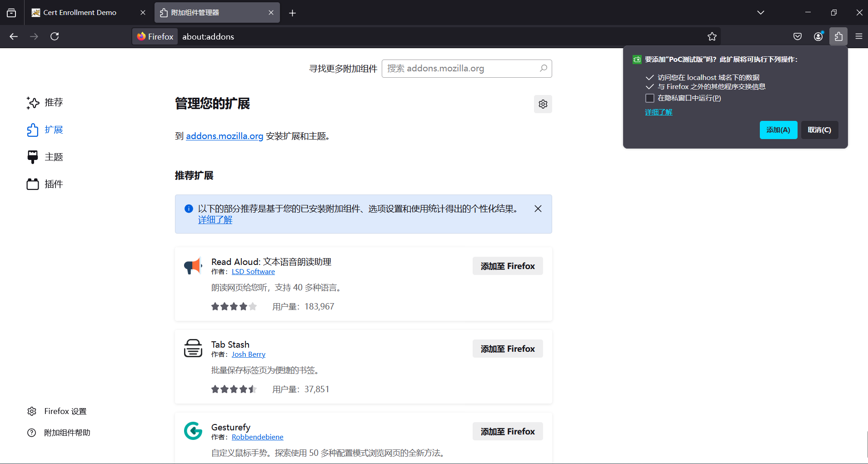Focus the addons.mozilla.org search field
868x464 pixels.
pos(461,69)
